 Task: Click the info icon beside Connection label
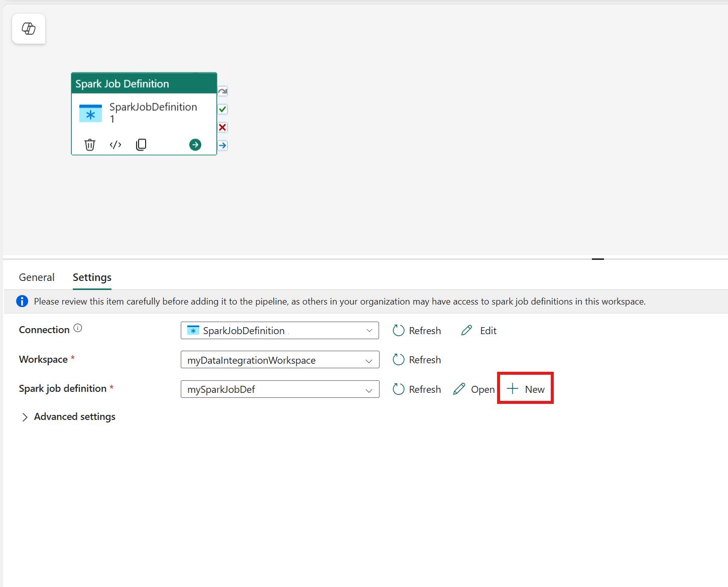pos(78,328)
